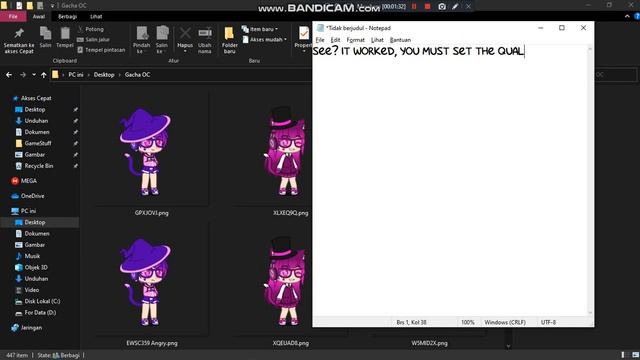
Task: Click the Bandicam screenshot camera icon
Action: click(442, 7)
